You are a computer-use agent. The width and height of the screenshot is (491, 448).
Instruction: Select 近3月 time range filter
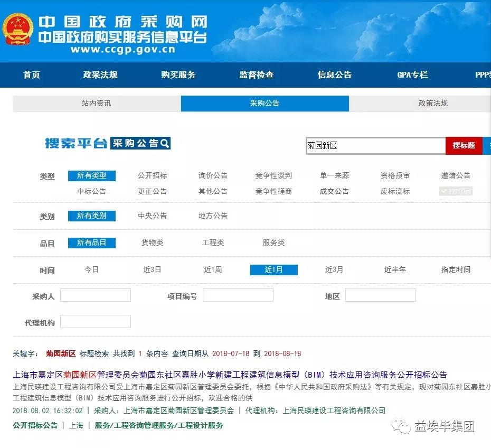(334, 270)
